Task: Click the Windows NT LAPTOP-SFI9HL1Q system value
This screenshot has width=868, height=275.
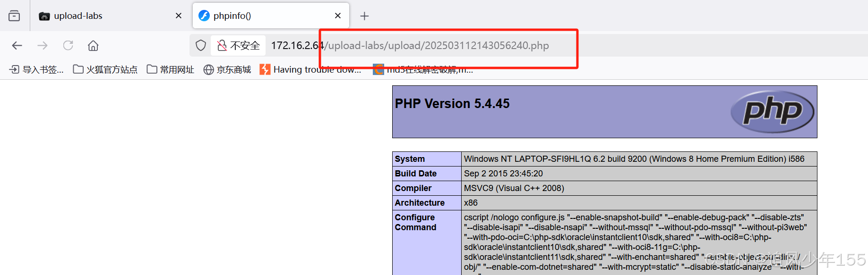Action: click(x=634, y=159)
